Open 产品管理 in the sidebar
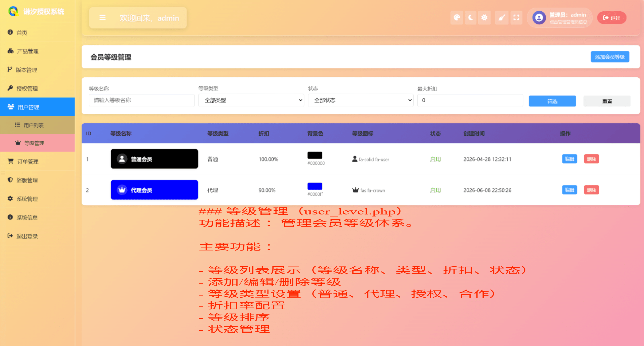Image resolution: width=644 pixels, height=346 pixels. coord(37,51)
